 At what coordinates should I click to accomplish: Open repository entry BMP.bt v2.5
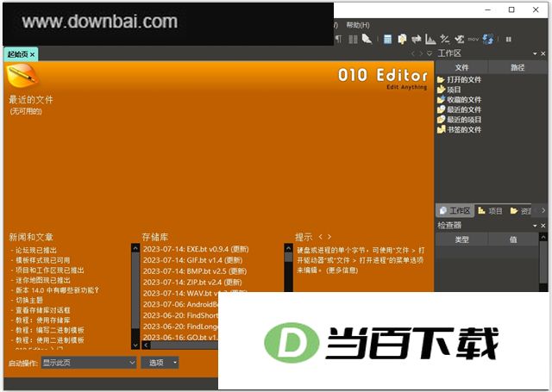[x=195, y=271]
